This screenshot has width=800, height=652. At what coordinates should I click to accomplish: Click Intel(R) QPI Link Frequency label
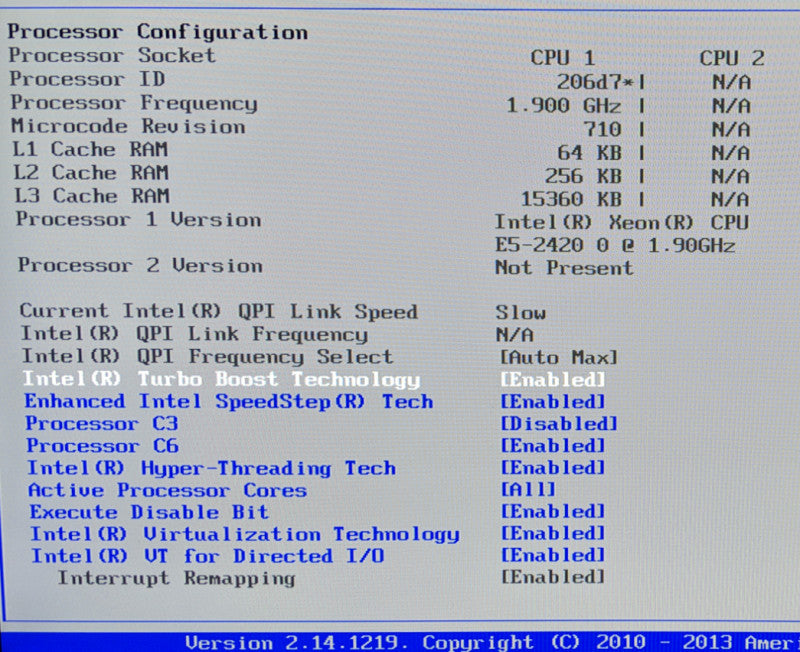pyautogui.click(x=194, y=335)
